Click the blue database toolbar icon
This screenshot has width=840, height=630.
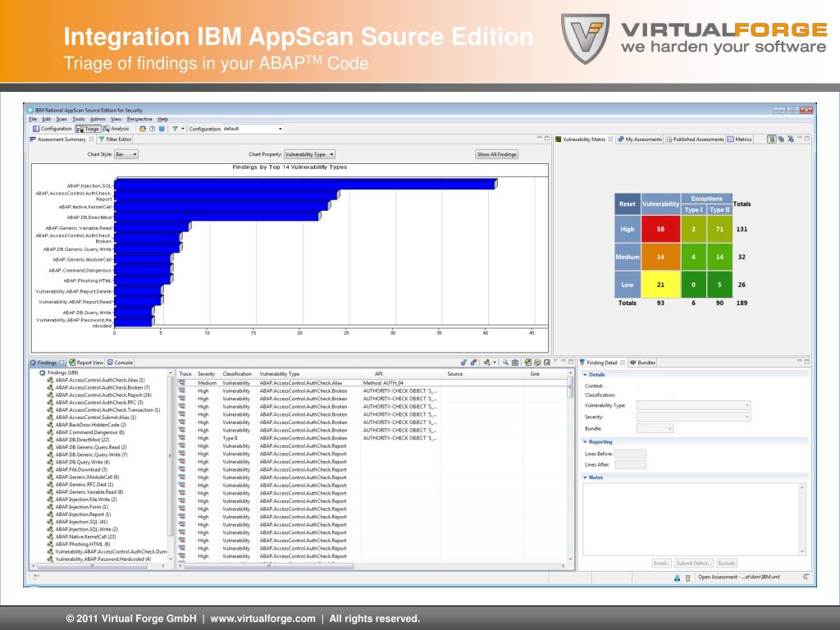pos(162,129)
